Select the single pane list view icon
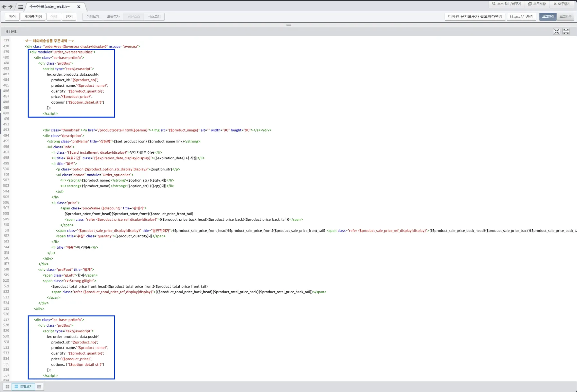Image resolution: width=577 pixels, height=392 pixels. (x=39, y=387)
